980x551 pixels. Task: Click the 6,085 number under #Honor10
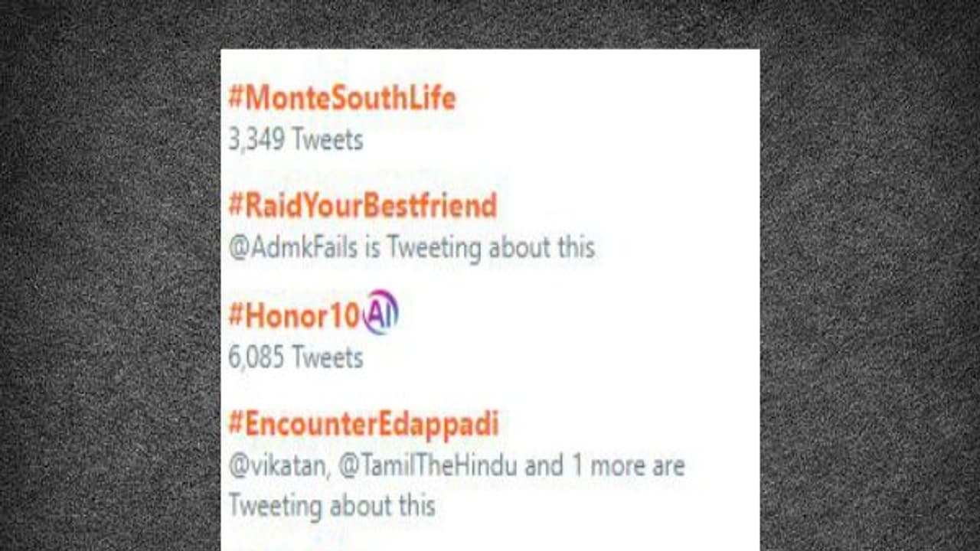tap(256, 357)
